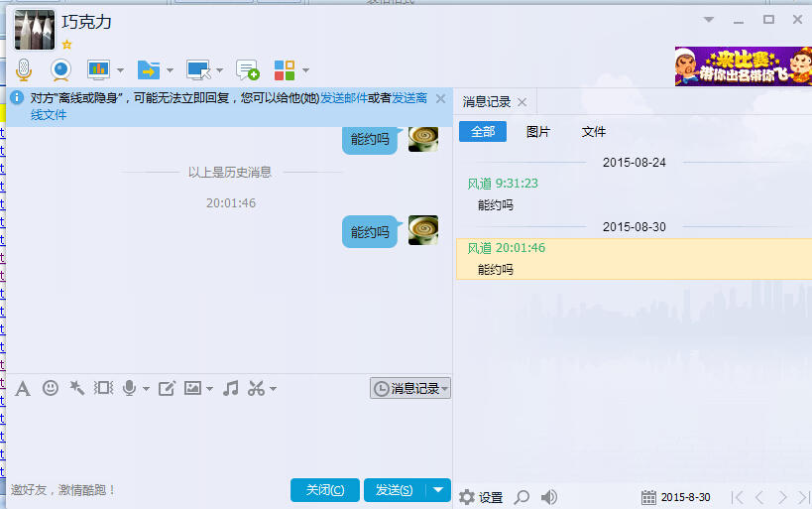
Task: Go to the next history page
Action: (782, 498)
